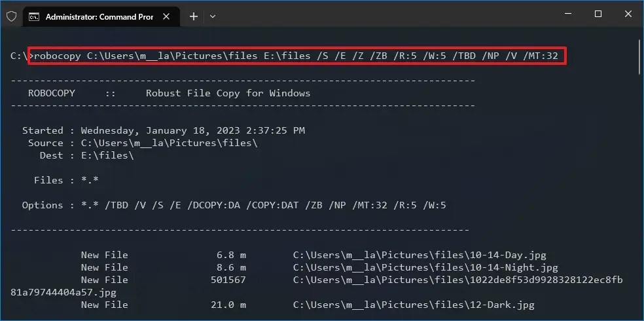Click the vertical scrollbar thumb
Screen dimensions: 644x321
[x=639, y=56]
